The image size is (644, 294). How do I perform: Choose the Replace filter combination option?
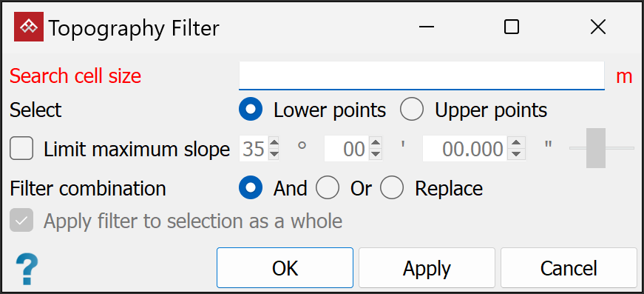[392, 188]
